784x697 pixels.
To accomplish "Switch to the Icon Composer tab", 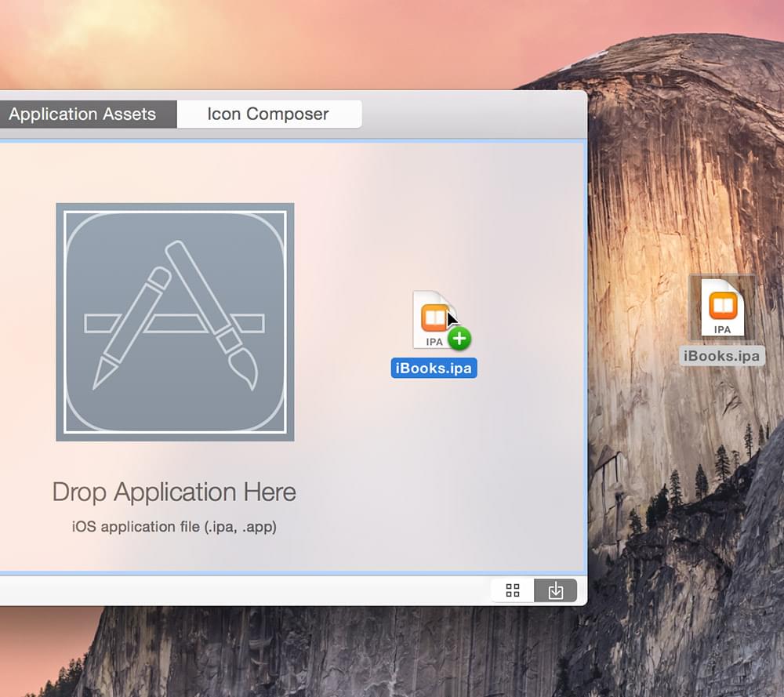I will (x=268, y=114).
